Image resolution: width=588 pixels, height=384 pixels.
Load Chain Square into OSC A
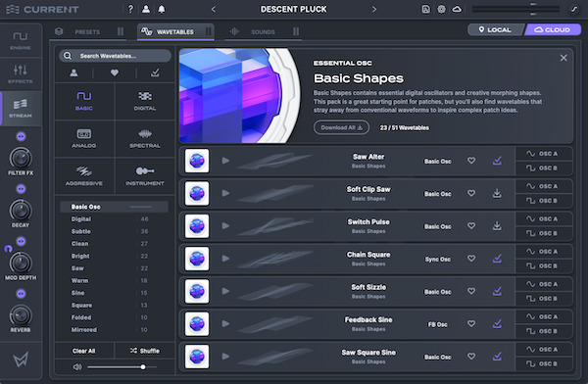pyautogui.click(x=544, y=252)
